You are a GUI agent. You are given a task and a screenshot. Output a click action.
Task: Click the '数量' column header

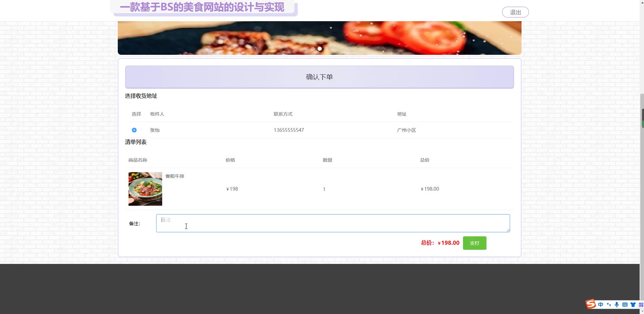(x=327, y=160)
